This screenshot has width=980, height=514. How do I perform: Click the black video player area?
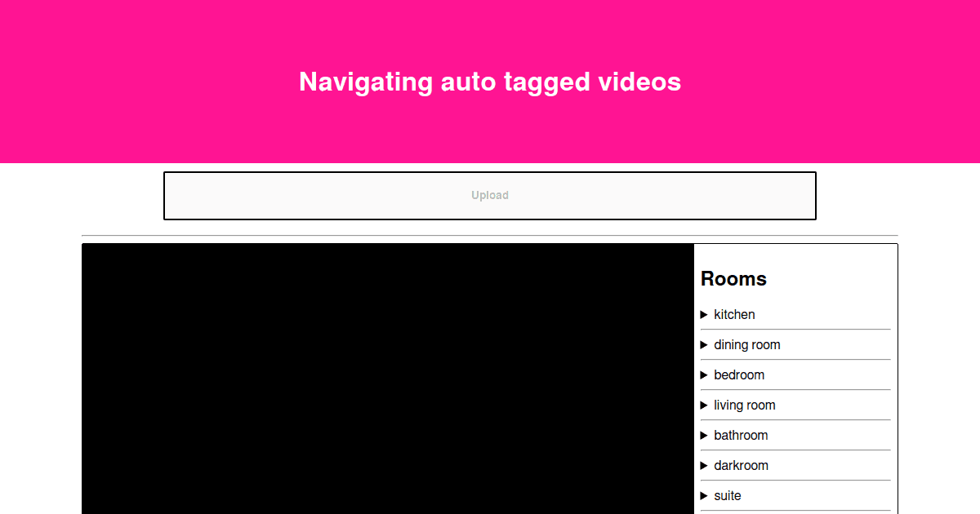point(388,379)
